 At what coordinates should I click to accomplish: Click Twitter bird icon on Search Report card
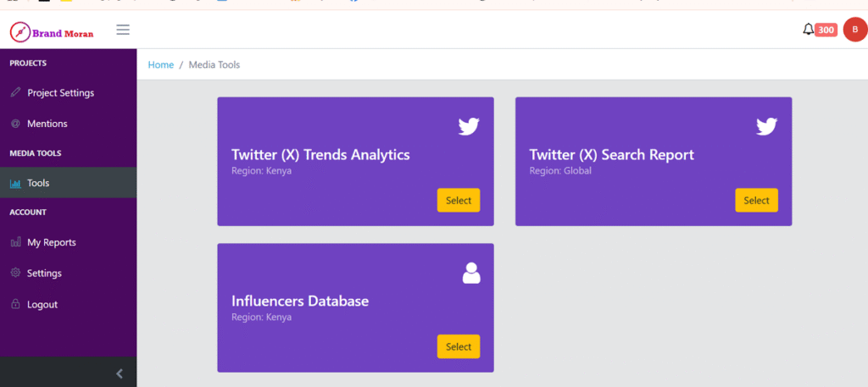766,127
